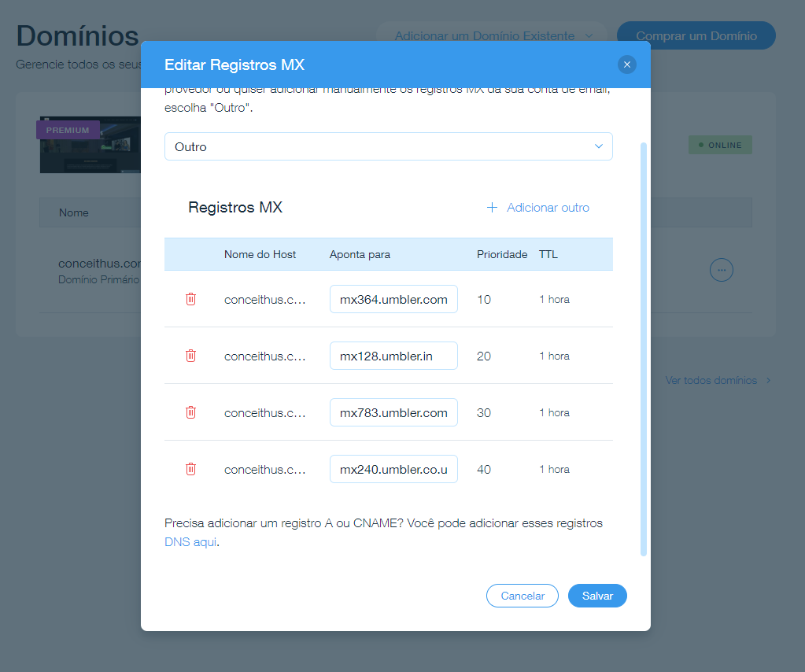Click the Salvar button
Screen dimensions: 805x672
coord(596,596)
